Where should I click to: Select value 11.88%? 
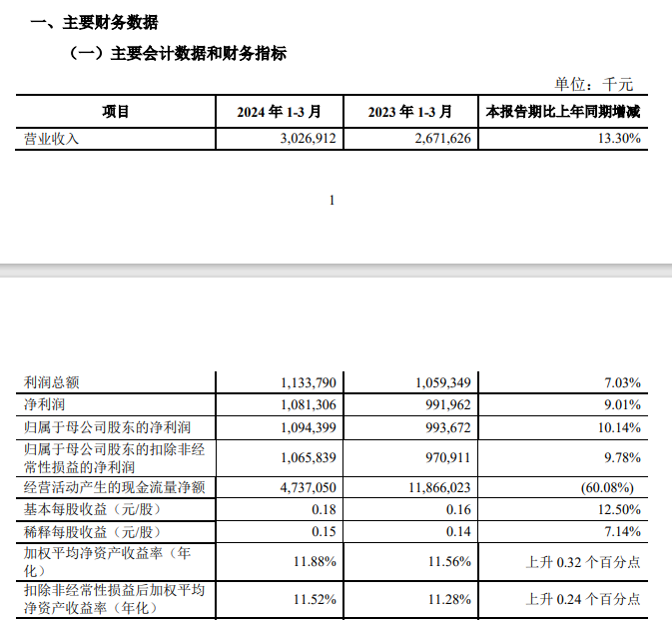pyautogui.click(x=315, y=561)
